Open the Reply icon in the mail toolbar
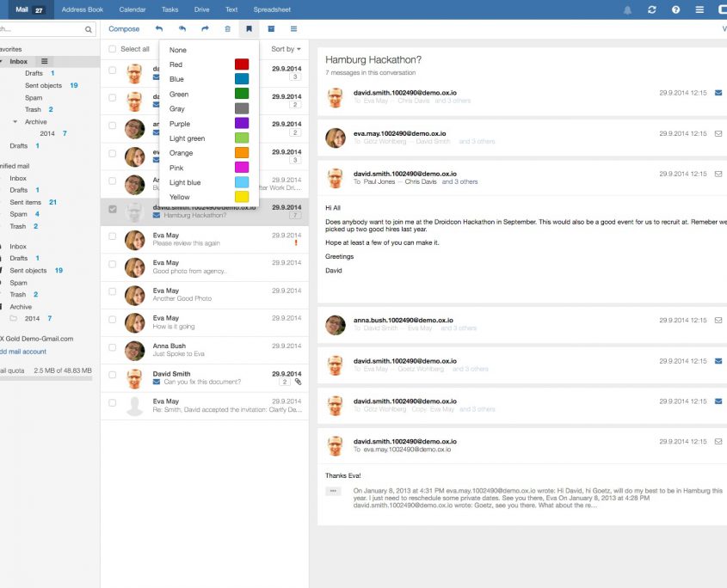727x588 pixels. 160,28
